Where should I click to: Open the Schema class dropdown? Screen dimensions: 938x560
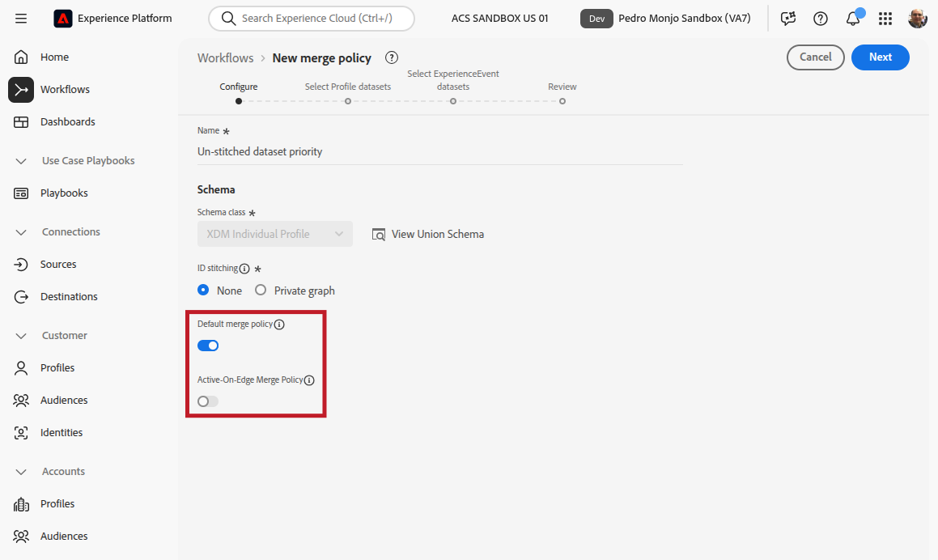275,234
